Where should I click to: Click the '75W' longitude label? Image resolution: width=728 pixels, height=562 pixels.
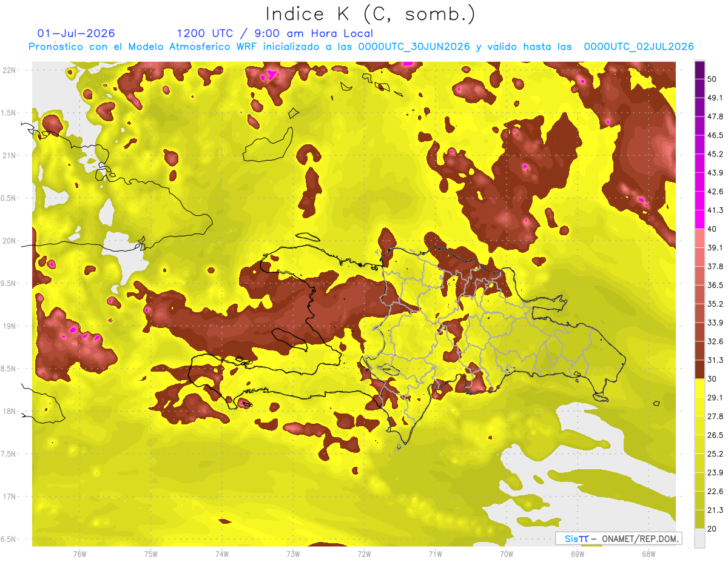(151, 554)
